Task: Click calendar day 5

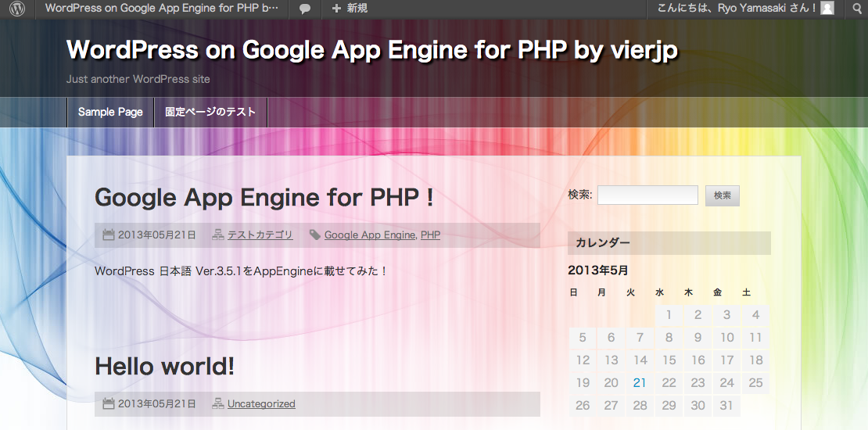Action: click(583, 338)
